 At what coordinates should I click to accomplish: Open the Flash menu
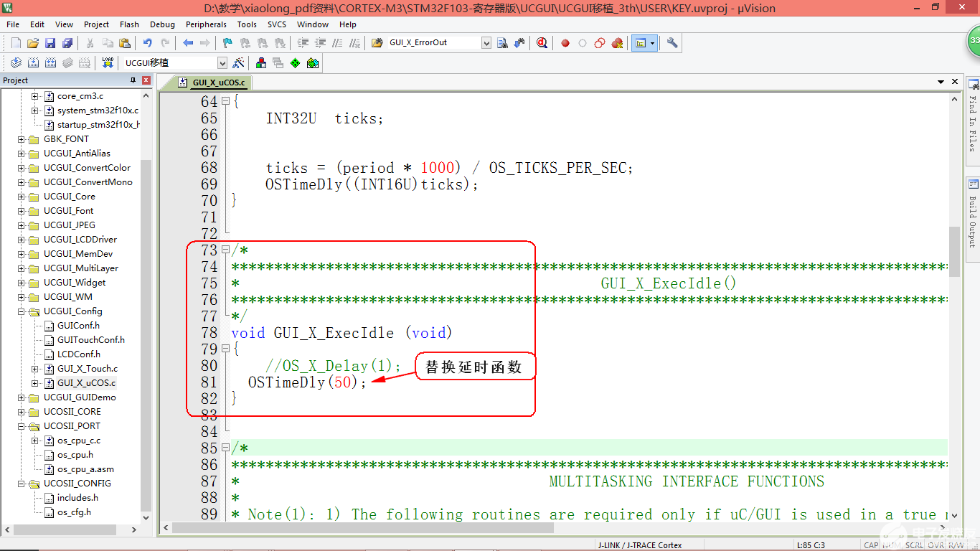click(130, 24)
